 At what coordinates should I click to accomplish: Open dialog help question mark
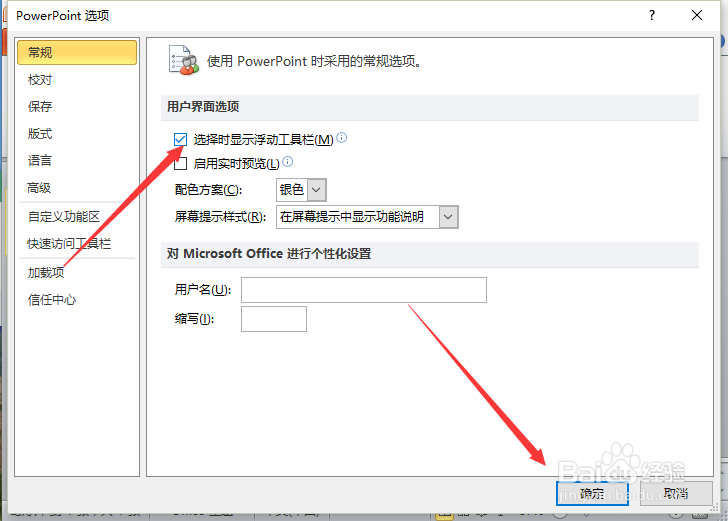click(x=652, y=15)
